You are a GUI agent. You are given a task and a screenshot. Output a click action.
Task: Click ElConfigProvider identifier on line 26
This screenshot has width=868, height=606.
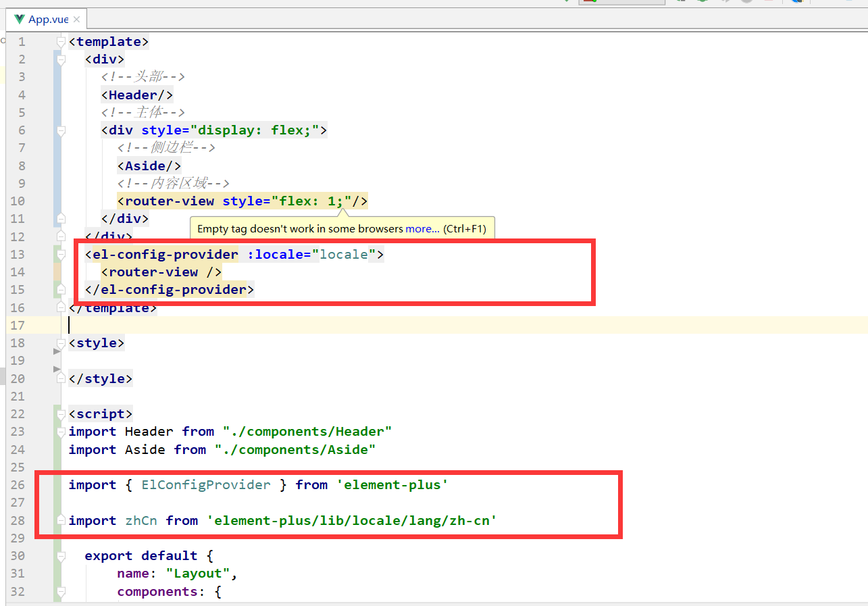(x=206, y=484)
